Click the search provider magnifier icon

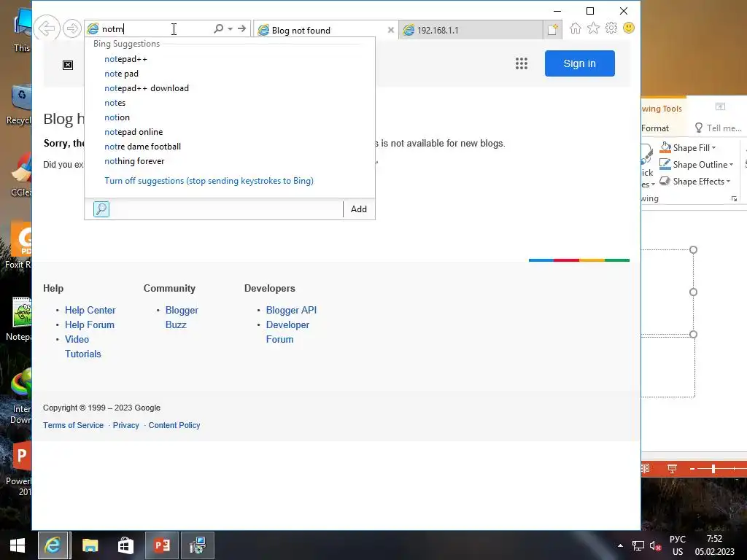[x=101, y=209]
